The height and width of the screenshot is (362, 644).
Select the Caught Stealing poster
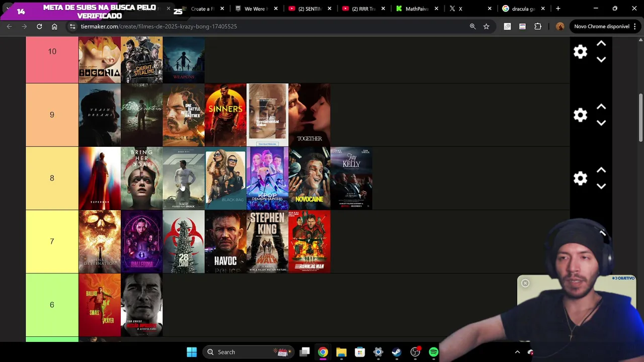pyautogui.click(x=141, y=59)
